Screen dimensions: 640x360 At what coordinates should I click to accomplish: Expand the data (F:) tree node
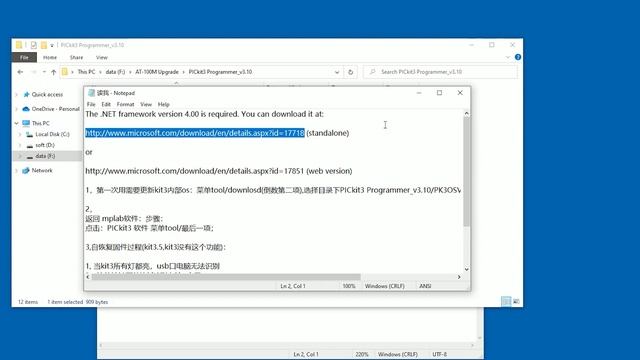20,156
